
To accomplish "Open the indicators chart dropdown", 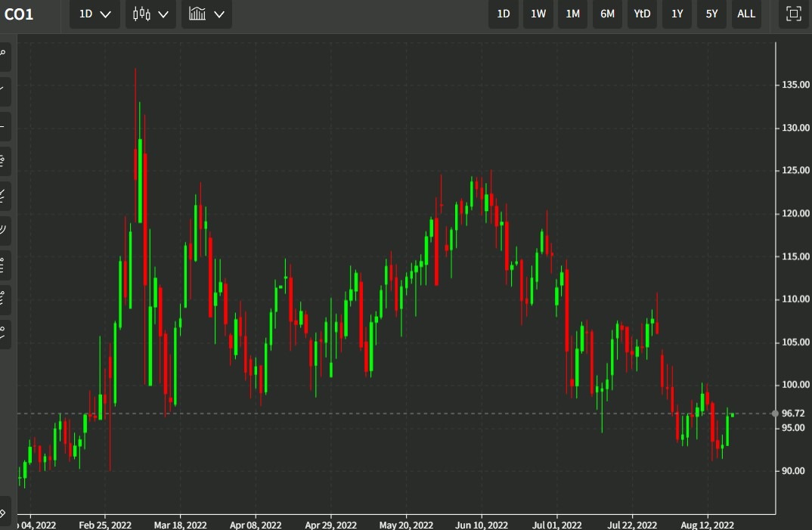I will pos(206,14).
